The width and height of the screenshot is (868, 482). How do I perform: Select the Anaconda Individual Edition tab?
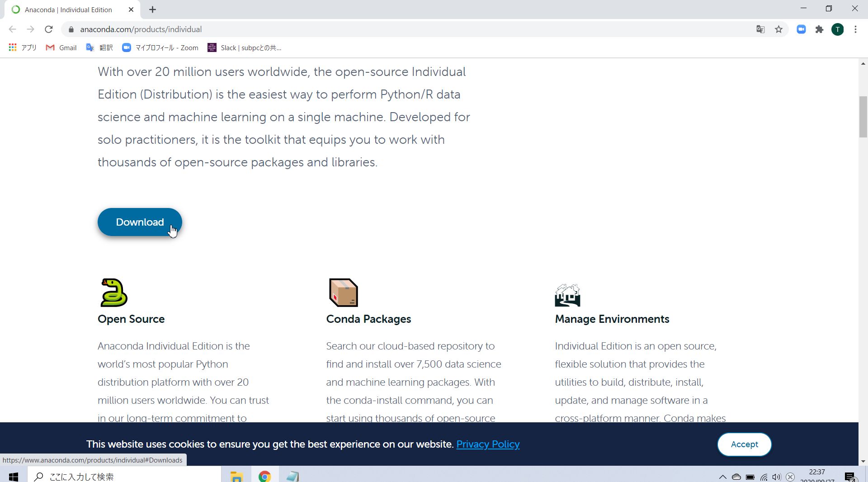click(x=68, y=9)
